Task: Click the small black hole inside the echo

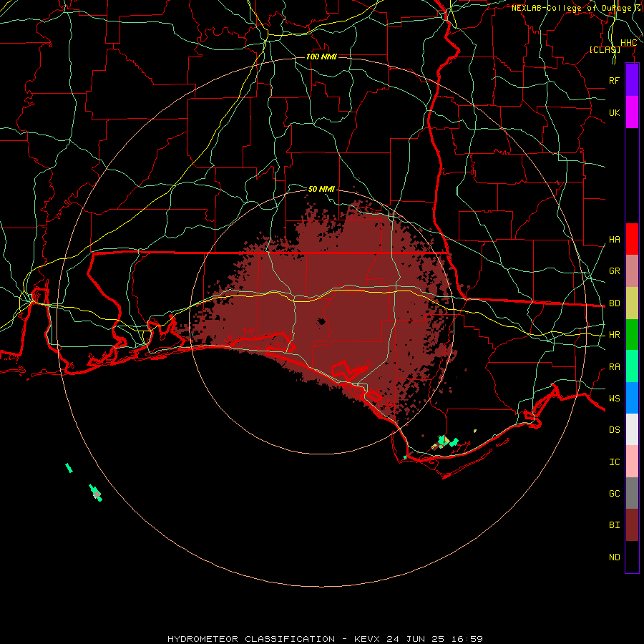Action: point(321,321)
